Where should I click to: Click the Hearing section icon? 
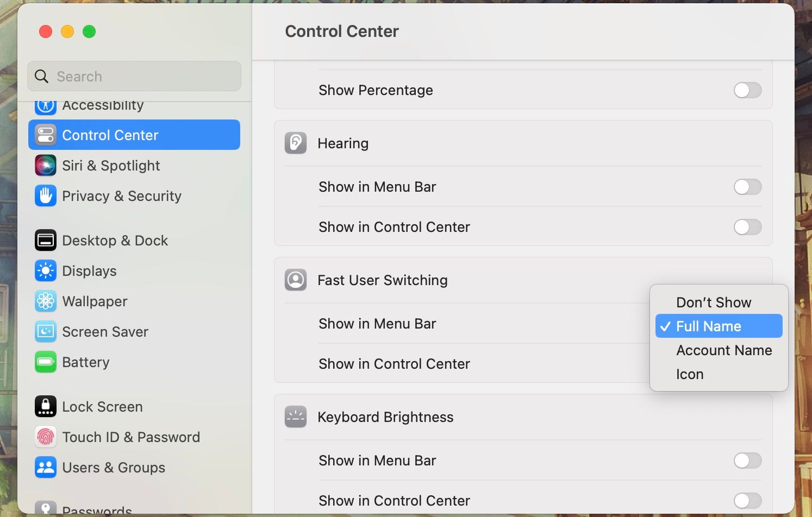(x=296, y=143)
